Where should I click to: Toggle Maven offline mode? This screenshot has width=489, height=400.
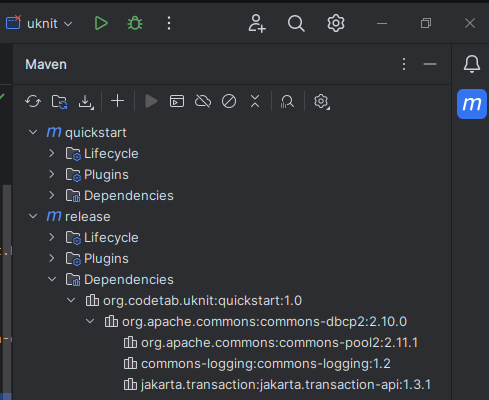pos(203,101)
